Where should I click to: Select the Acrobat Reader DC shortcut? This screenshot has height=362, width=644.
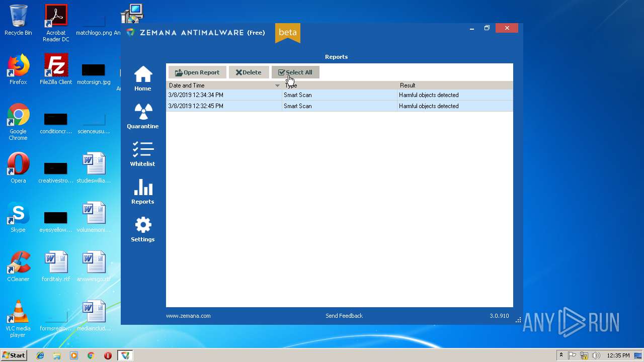(56, 24)
